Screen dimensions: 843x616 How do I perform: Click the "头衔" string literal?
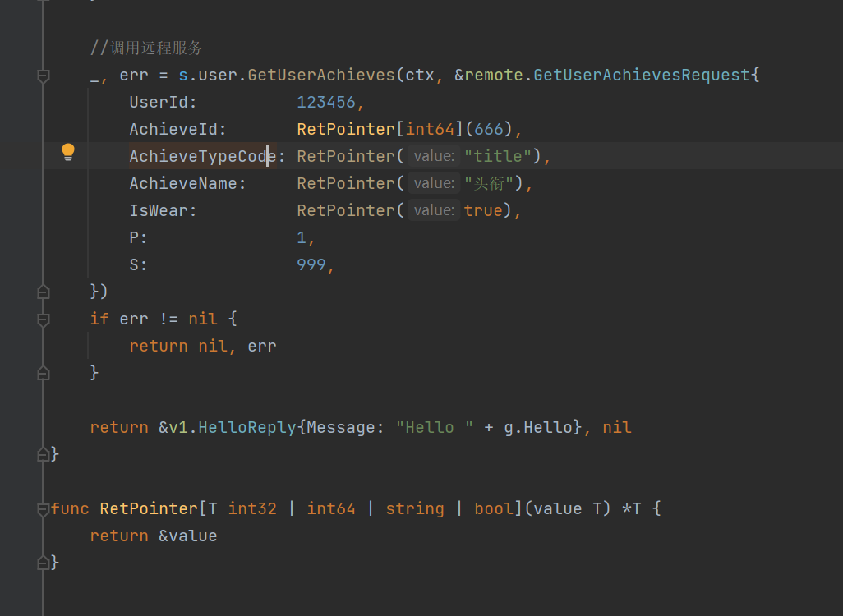click(489, 183)
